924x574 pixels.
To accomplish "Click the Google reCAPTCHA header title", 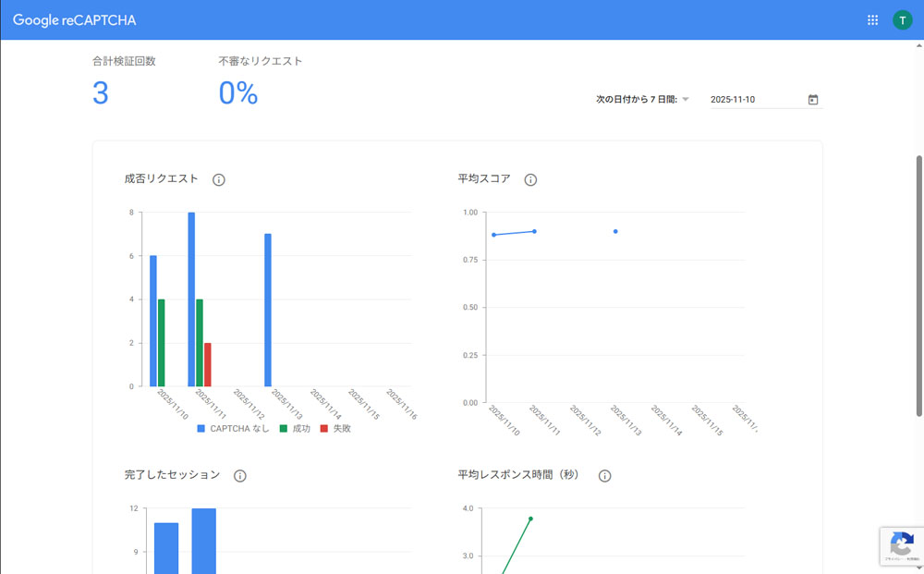I will (x=75, y=20).
